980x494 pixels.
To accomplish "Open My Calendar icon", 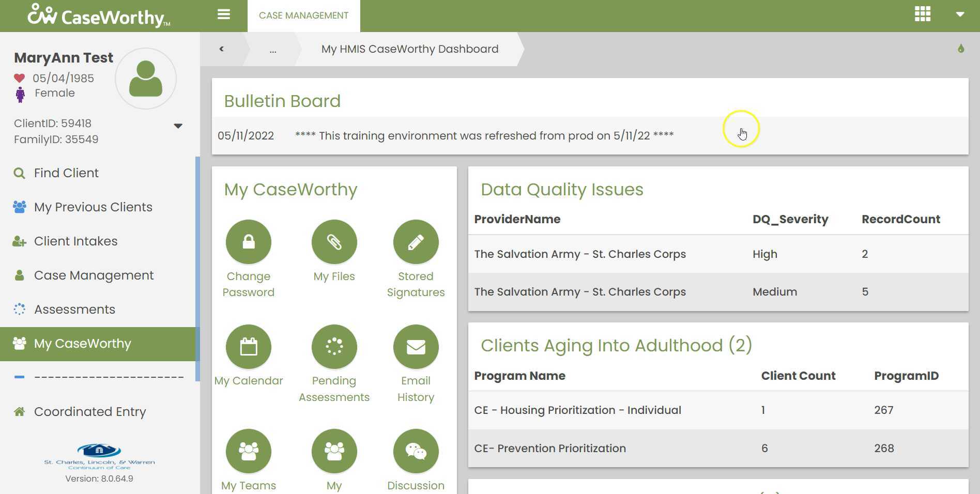I will [x=249, y=347].
